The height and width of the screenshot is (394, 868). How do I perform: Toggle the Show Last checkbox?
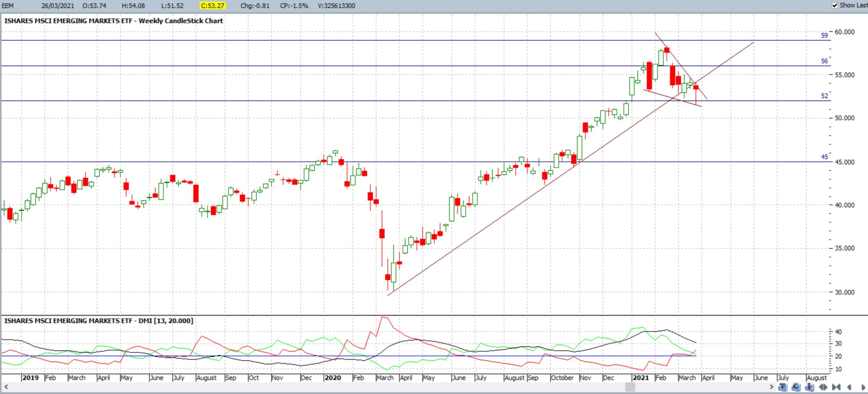click(835, 5)
